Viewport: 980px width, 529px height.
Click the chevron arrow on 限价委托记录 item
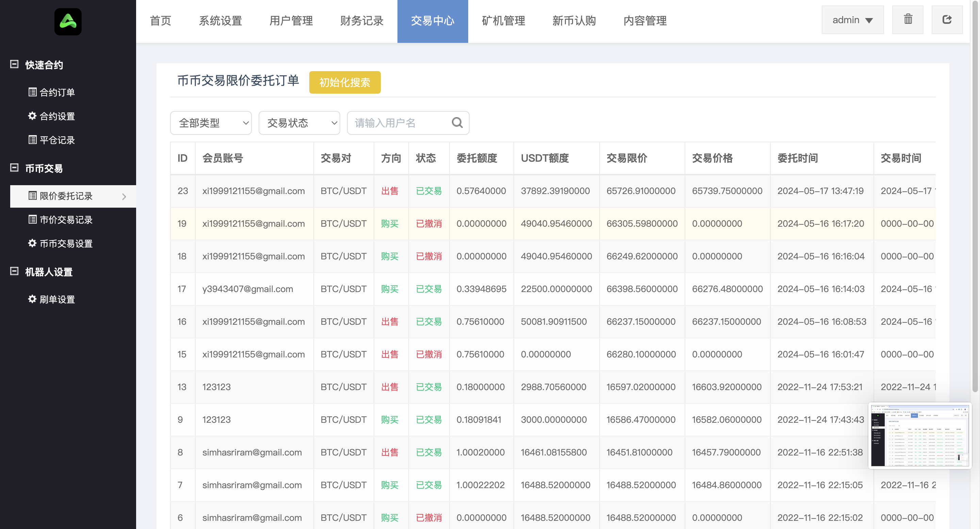tap(124, 196)
